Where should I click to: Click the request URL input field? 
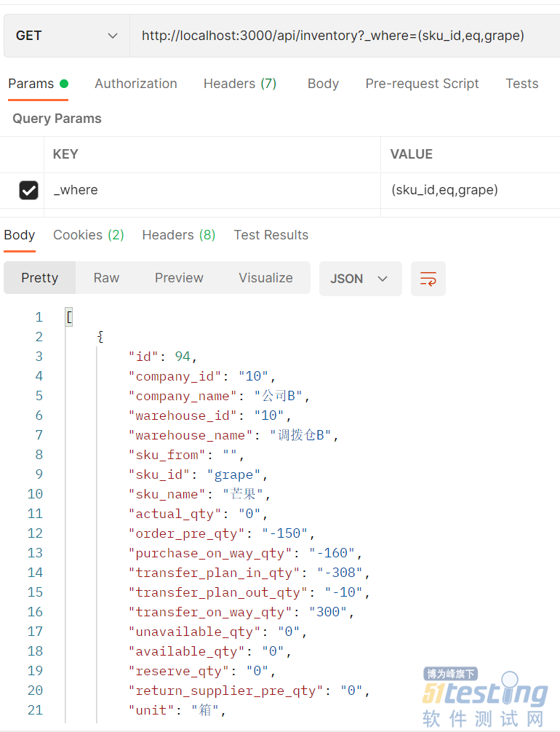pyautogui.click(x=342, y=36)
